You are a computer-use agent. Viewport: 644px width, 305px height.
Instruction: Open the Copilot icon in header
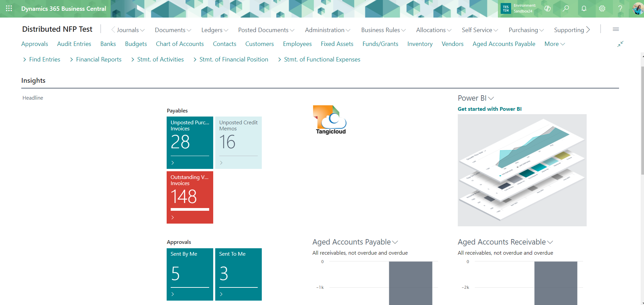tap(548, 8)
